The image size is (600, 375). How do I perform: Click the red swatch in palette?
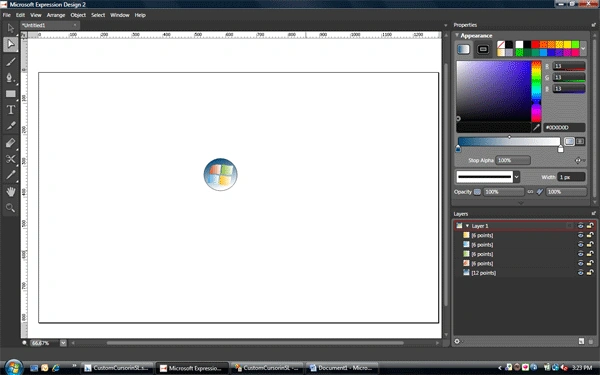[x=535, y=45]
